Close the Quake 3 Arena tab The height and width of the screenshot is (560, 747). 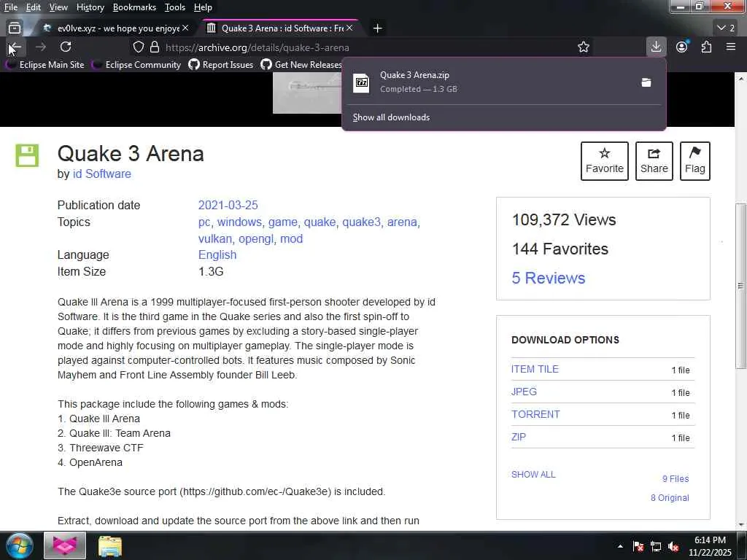[349, 28]
